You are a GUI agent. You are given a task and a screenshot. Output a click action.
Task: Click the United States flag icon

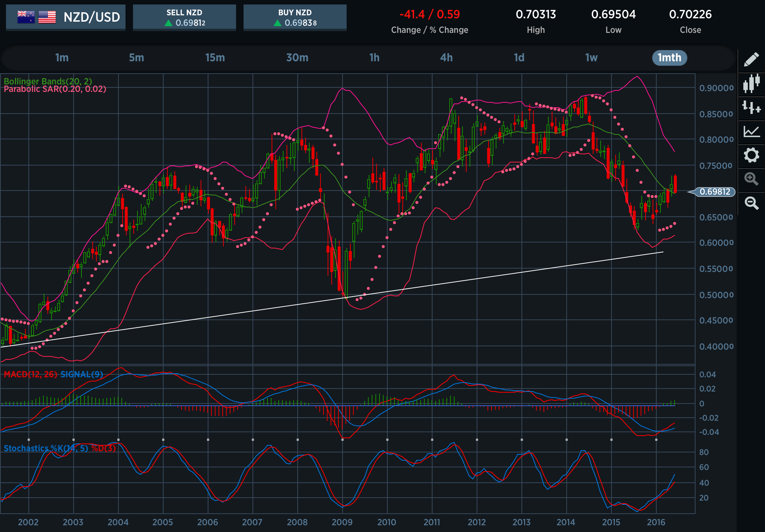point(47,17)
